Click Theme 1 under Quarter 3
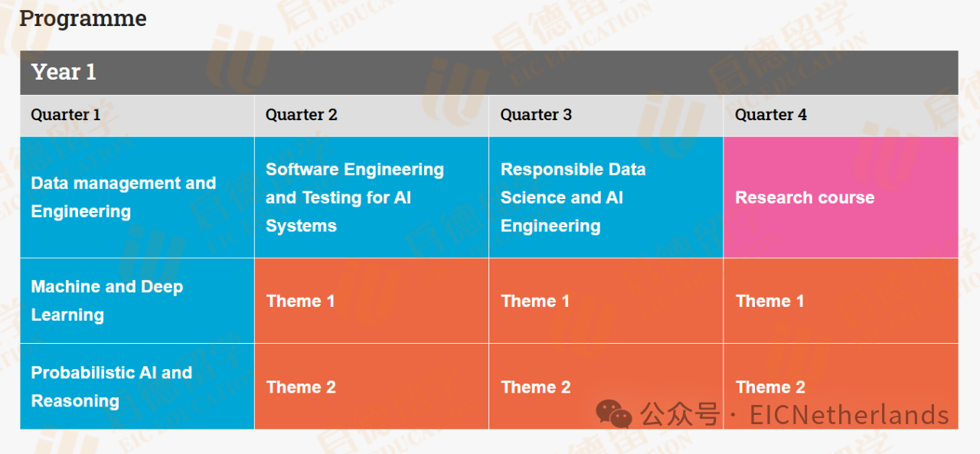This screenshot has width=980, height=454. pos(606,301)
